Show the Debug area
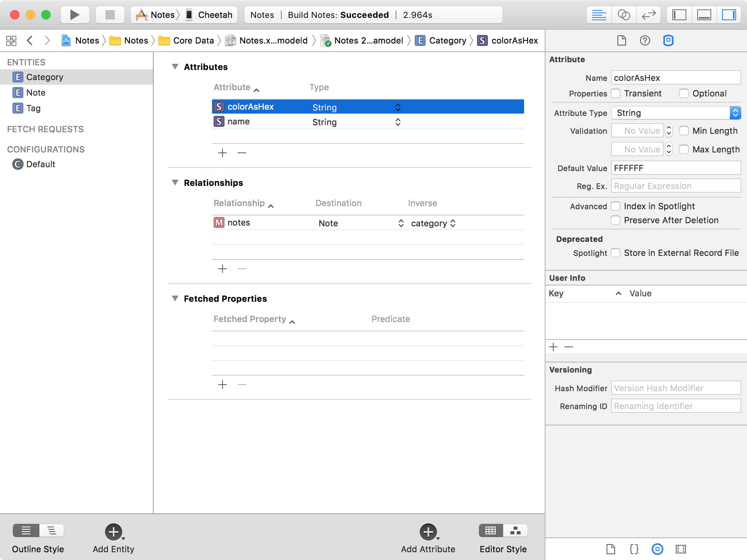 point(703,15)
